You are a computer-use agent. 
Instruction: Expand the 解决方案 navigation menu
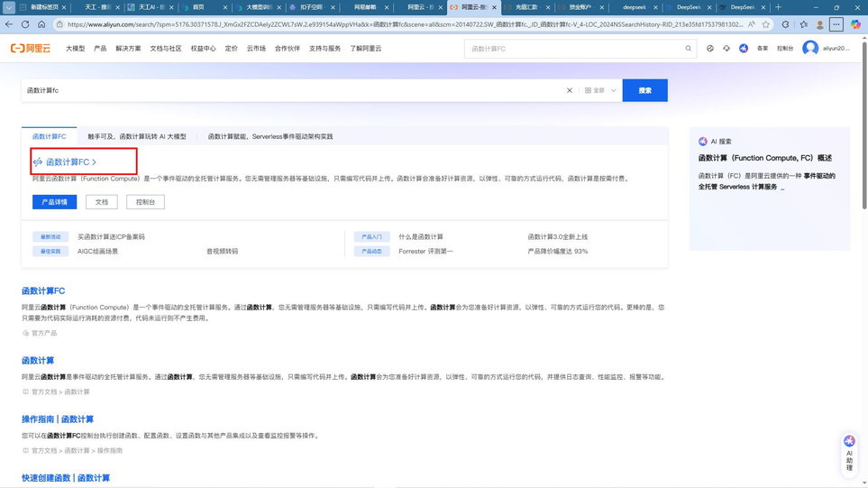click(x=128, y=48)
